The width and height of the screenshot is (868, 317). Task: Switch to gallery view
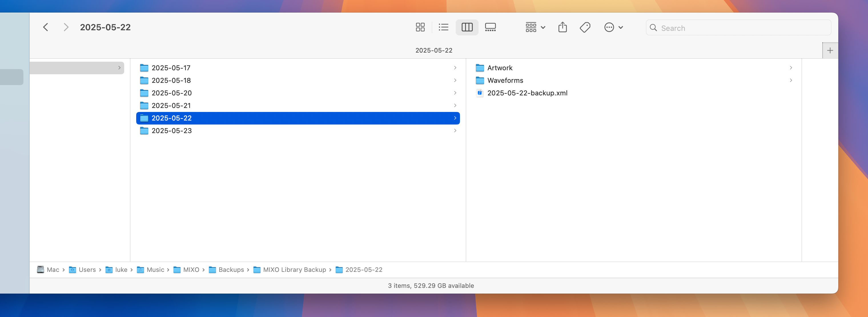click(490, 27)
